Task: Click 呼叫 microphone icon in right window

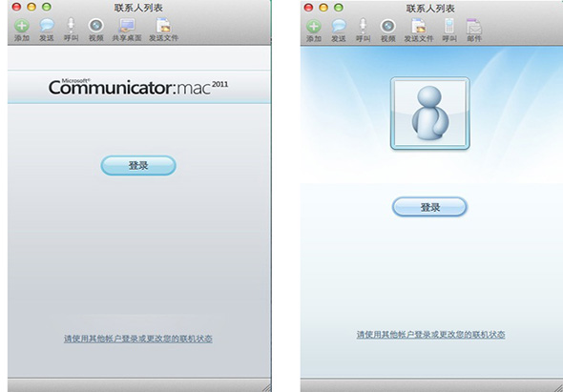Action: 363,31
